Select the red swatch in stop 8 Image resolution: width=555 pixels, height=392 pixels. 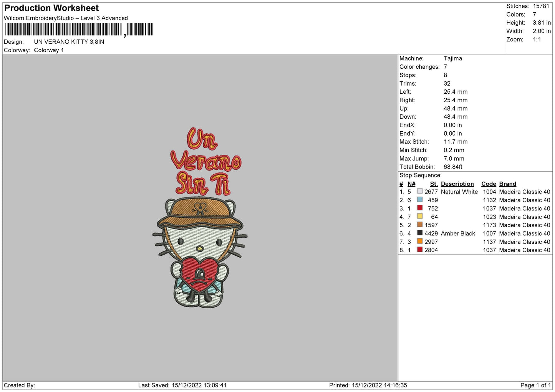coord(420,250)
